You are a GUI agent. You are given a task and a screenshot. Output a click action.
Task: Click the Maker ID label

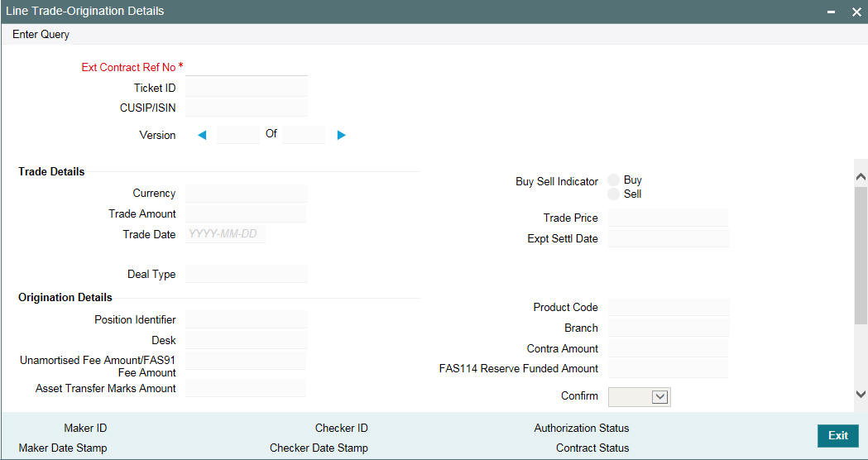[85, 428]
